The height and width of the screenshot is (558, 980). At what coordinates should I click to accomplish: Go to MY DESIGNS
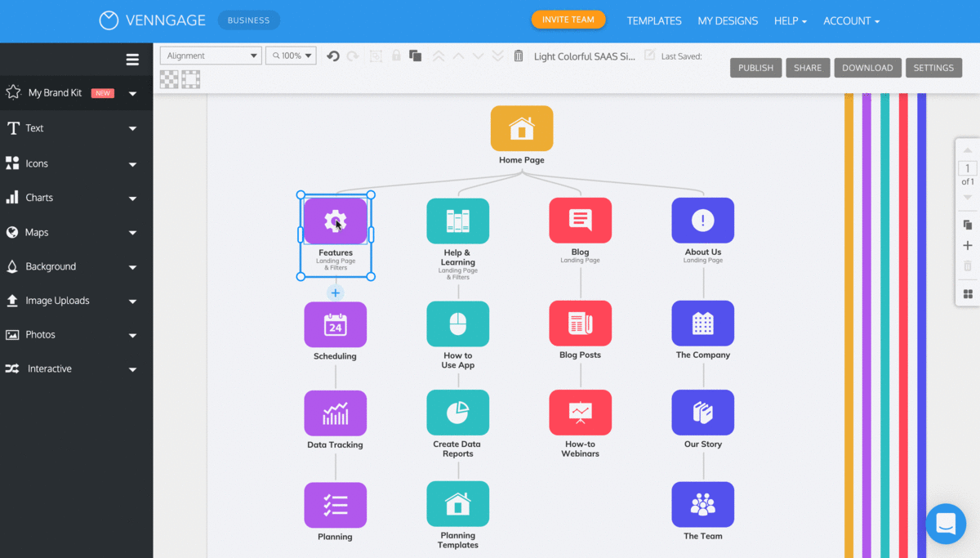coord(728,21)
